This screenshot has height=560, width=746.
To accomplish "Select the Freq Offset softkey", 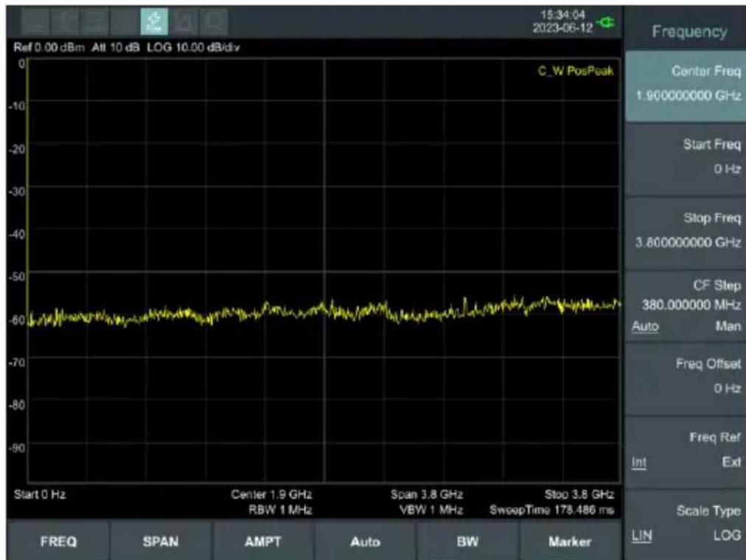I will point(686,378).
